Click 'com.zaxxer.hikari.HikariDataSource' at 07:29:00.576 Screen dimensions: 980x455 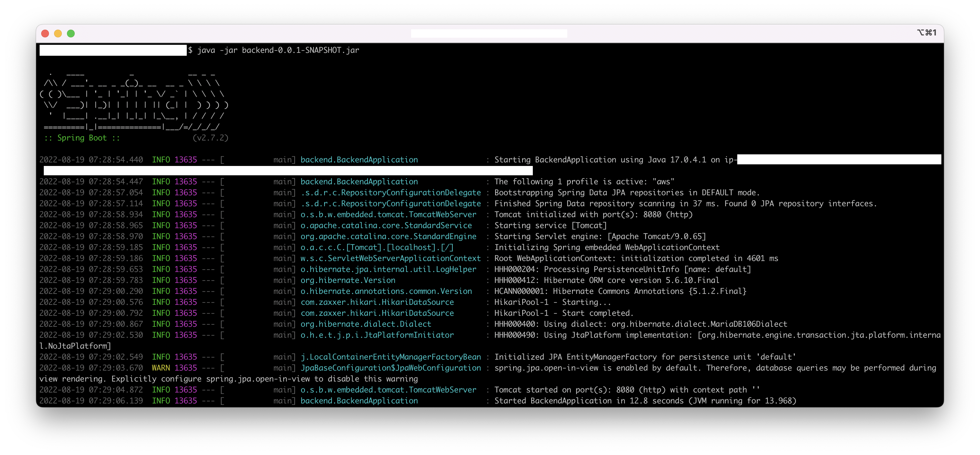(x=377, y=302)
